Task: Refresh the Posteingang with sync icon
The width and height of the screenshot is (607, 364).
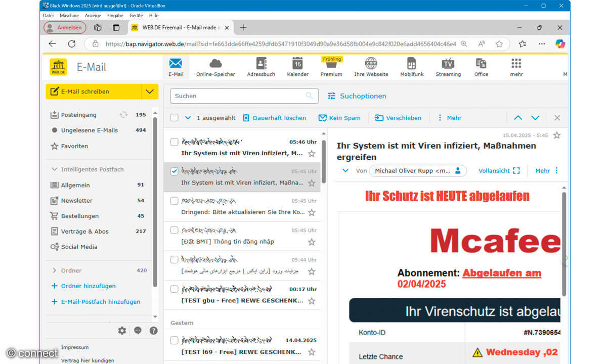Action: pos(123,115)
